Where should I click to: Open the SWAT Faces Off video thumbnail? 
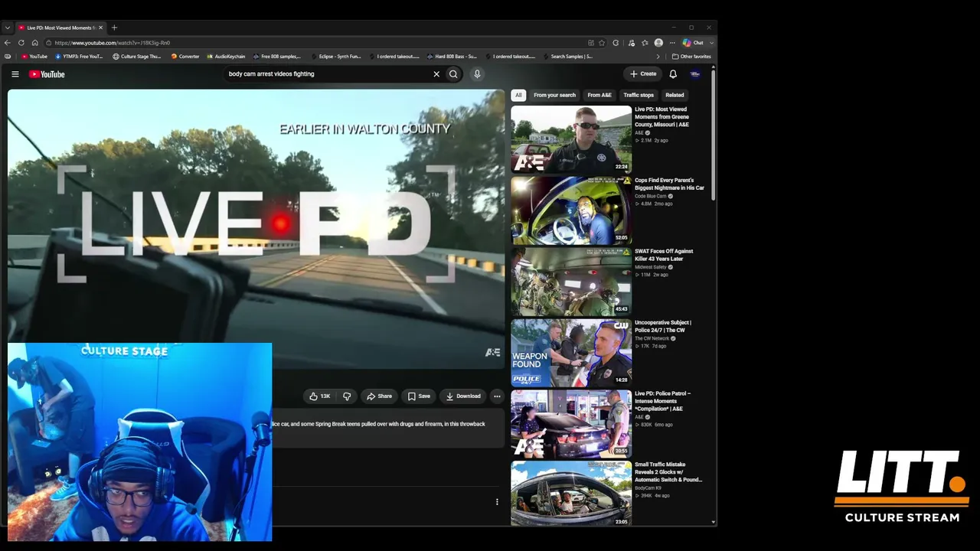(571, 282)
